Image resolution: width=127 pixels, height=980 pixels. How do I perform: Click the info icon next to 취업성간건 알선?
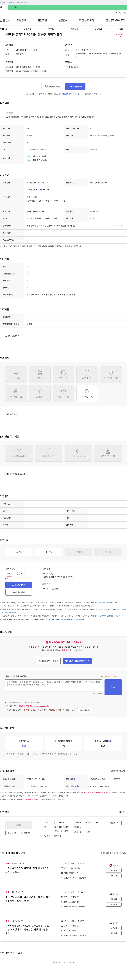71,741
